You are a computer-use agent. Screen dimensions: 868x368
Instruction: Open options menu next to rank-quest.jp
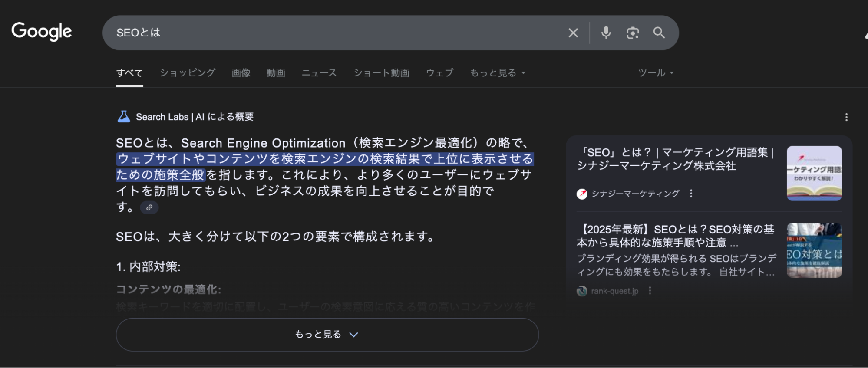coord(650,291)
